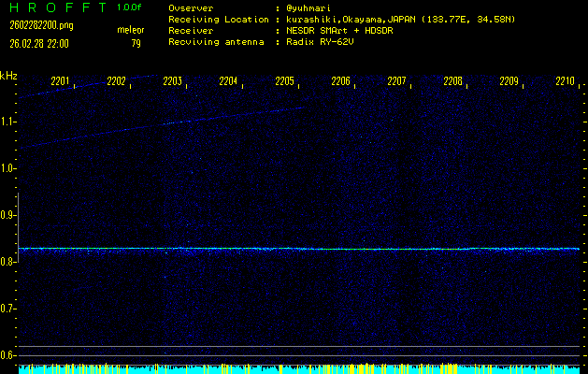The width and height of the screenshot is (588, 374).
Task: Select the 2207 time tick label
Action: [396, 81]
